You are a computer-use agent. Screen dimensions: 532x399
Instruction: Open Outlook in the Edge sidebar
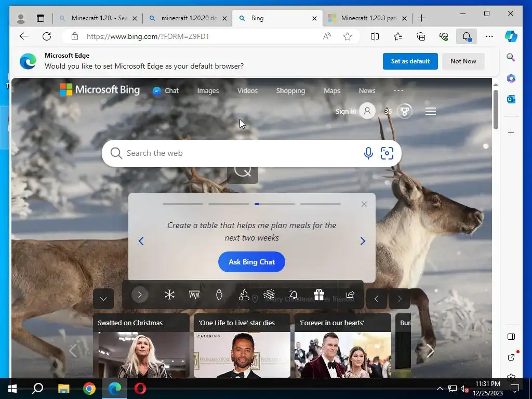pyautogui.click(x=511, y=99)
